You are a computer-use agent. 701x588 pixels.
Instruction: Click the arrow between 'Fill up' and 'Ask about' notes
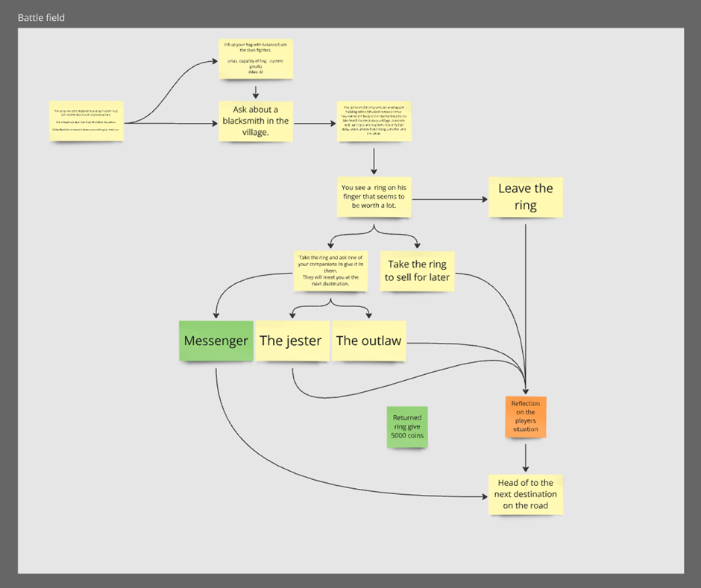(256, 90)
